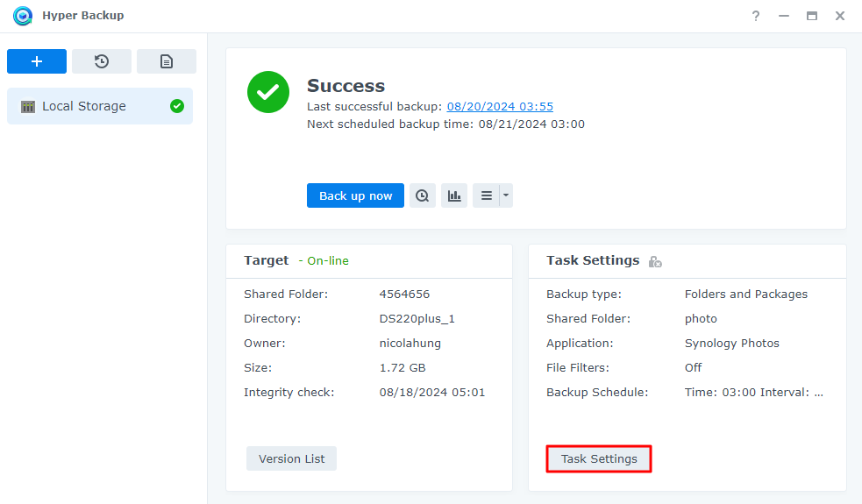The image size is (862, 504).
Task: Select Integrity check date 08/18/2024 05:01
Action: click(x=432, y=393)
